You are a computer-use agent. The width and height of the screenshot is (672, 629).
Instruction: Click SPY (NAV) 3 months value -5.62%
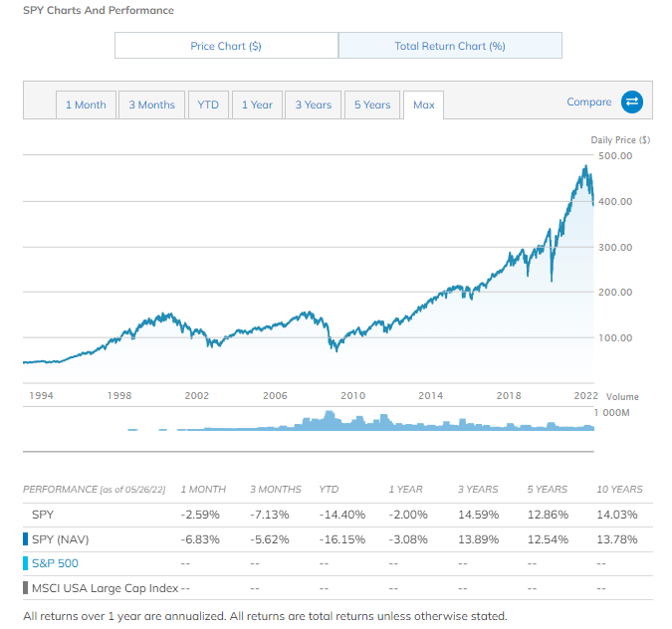tap(270, 539)
